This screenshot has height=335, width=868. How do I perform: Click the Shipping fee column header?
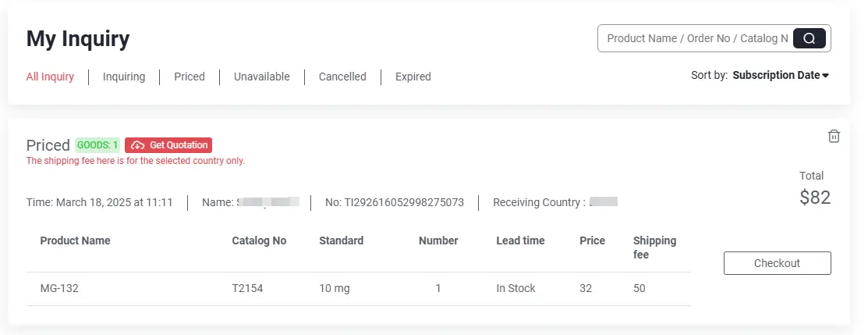(x=655, y=248)
